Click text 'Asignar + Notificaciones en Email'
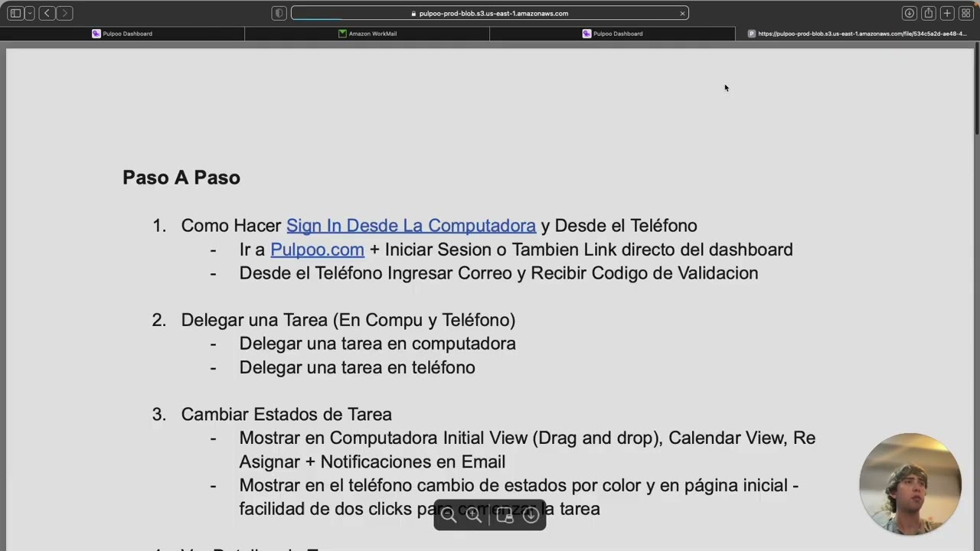Viewport: 980px width, 551px height. (372, 461)
